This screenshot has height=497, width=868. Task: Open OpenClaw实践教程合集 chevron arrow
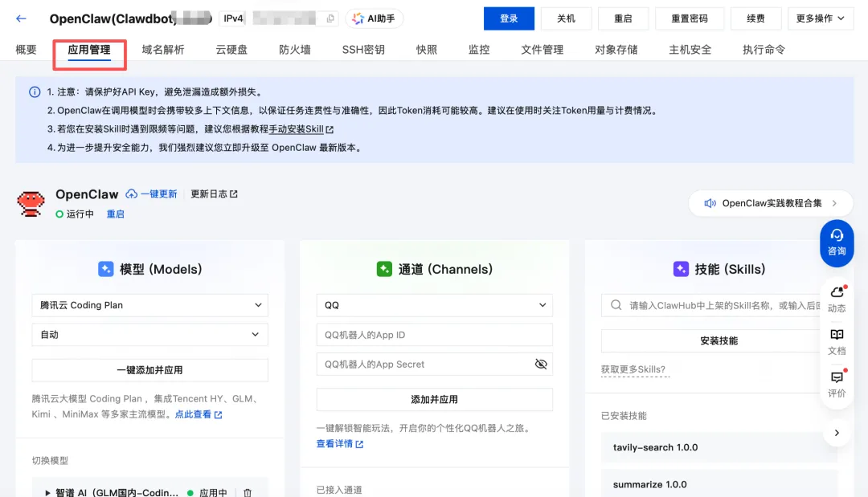[x=834, y=203]
